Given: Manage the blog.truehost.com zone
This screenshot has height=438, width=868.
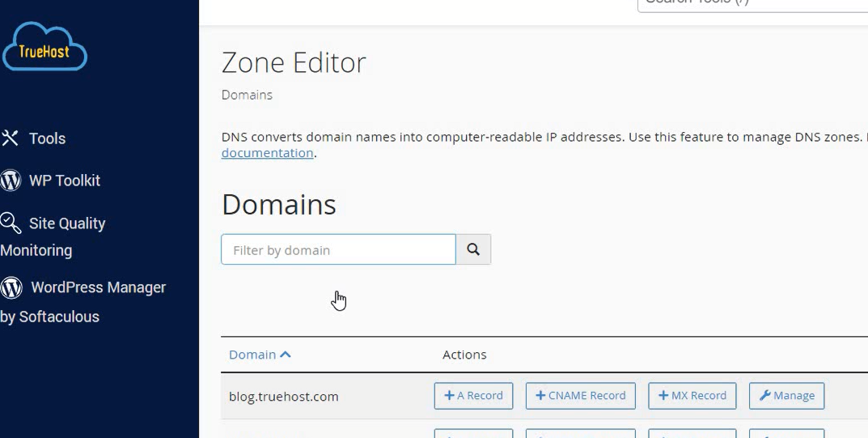Looking at the screenshot, I should (786, 396).
